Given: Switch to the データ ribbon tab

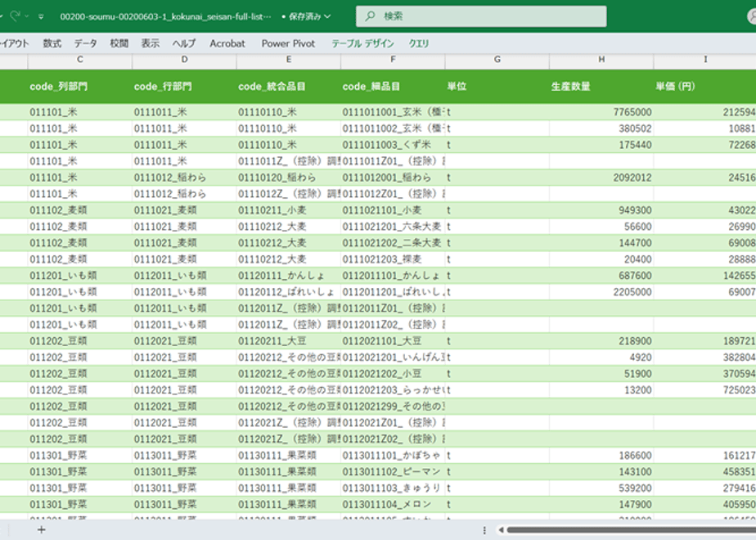Looking at the screenshot, I should [85, 43].
